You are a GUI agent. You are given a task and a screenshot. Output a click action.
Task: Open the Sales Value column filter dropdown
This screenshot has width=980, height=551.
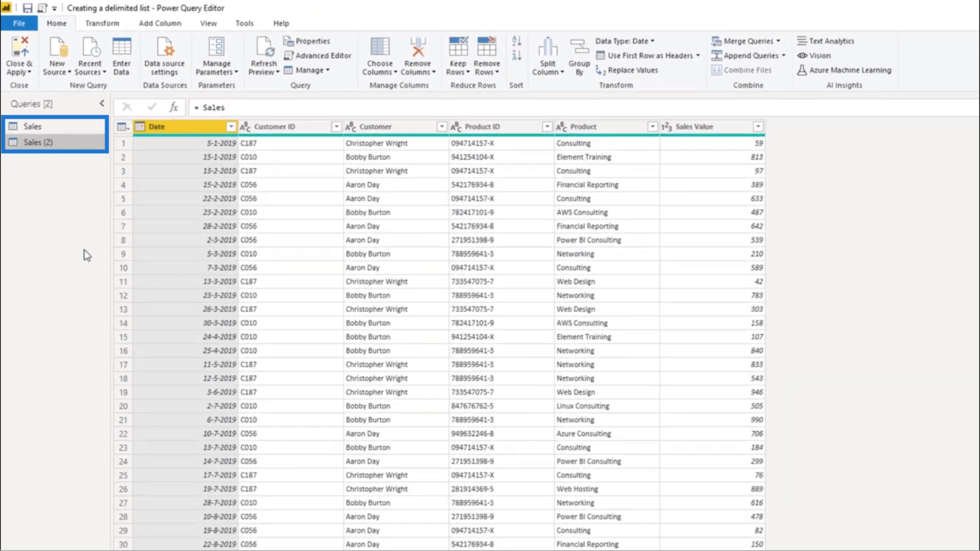click(x=758, y=127)
